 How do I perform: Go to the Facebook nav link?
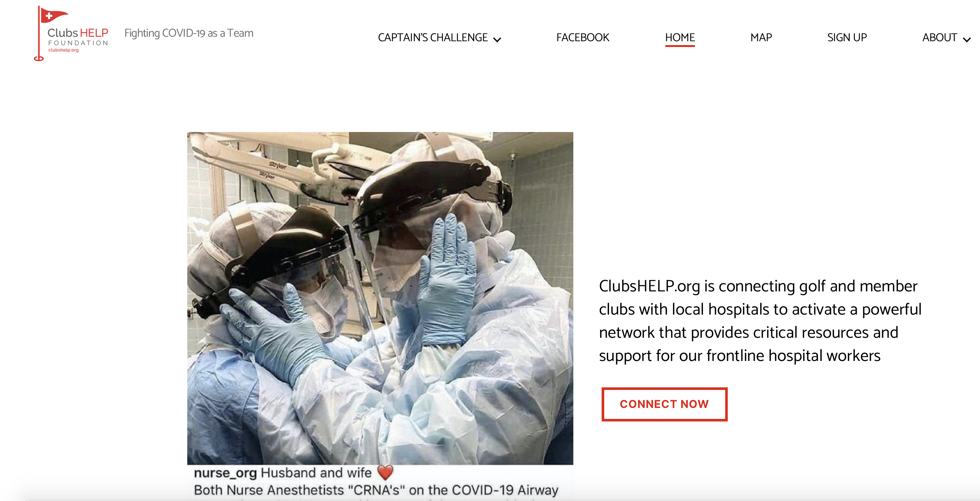[x=583, y=37]
